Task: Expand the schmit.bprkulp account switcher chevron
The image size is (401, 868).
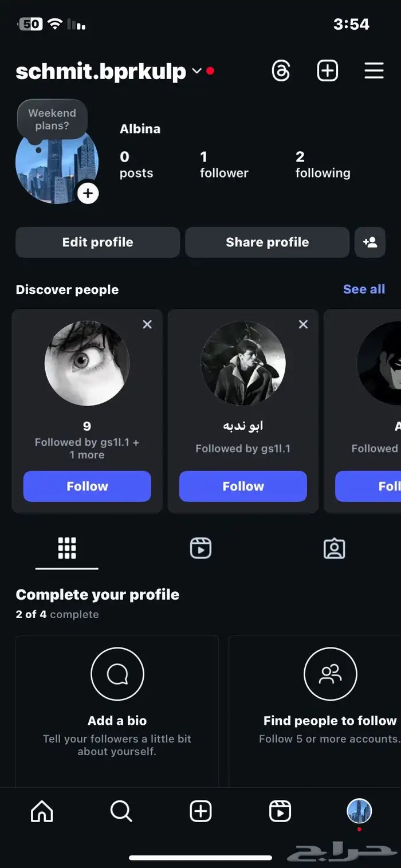Action: tap(196, 71)
